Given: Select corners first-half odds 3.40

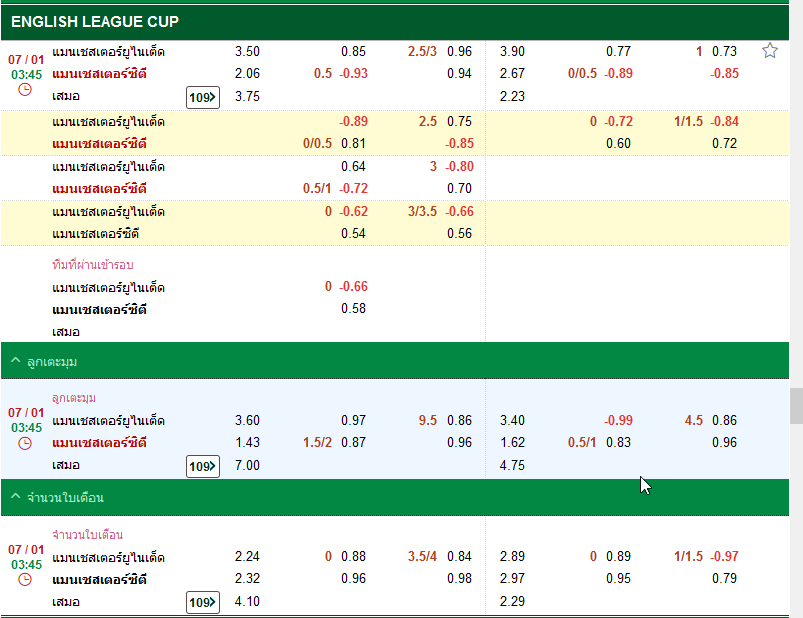Looking at the screenshot, I should pos(512,421).
